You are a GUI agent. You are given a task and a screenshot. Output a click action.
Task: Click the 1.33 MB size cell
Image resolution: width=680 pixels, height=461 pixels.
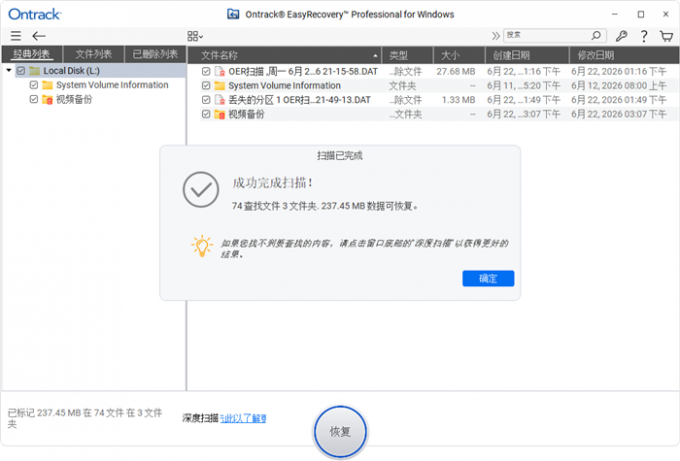(458, 100)
